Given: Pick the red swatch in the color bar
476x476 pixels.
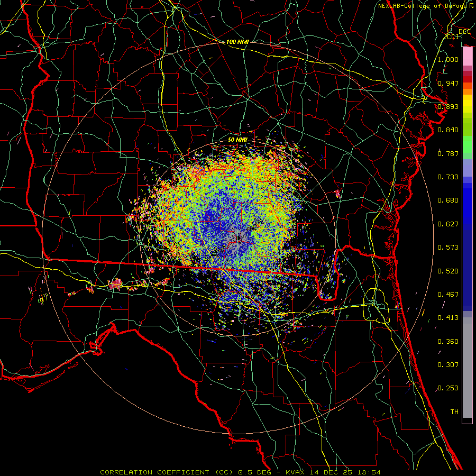Looking at the screenshot, I should tap(467, 79).
